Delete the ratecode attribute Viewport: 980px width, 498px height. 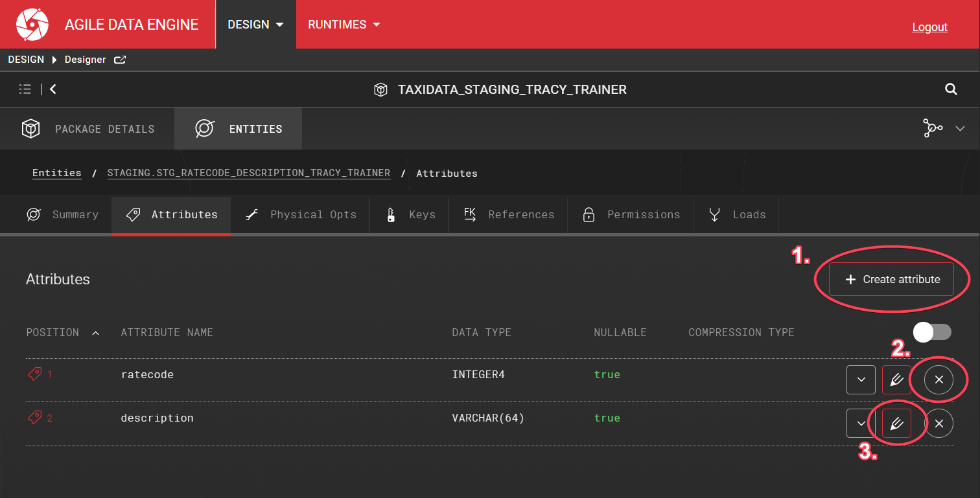[939, 380]
